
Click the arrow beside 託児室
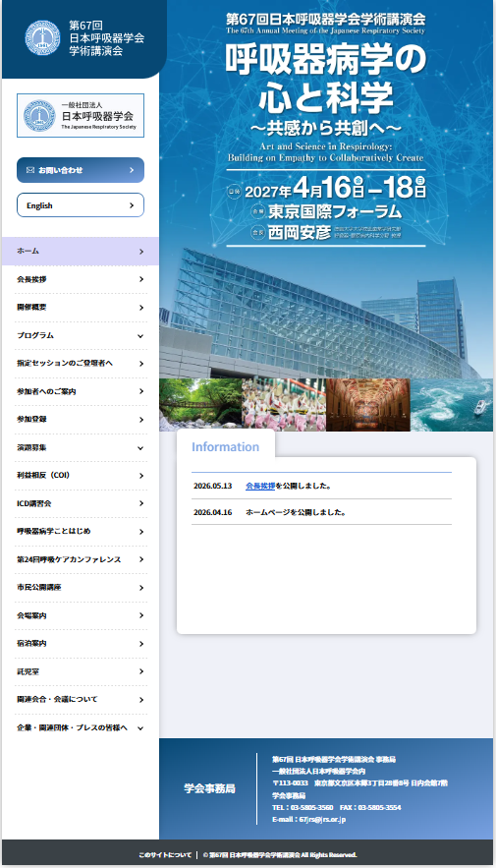click(141, 671)
